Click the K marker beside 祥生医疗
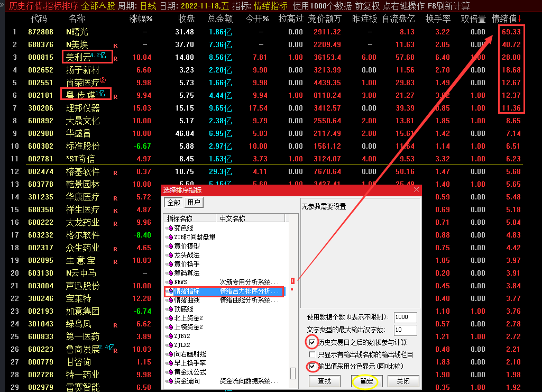This screenshot has height=392, width=542. 115,211
